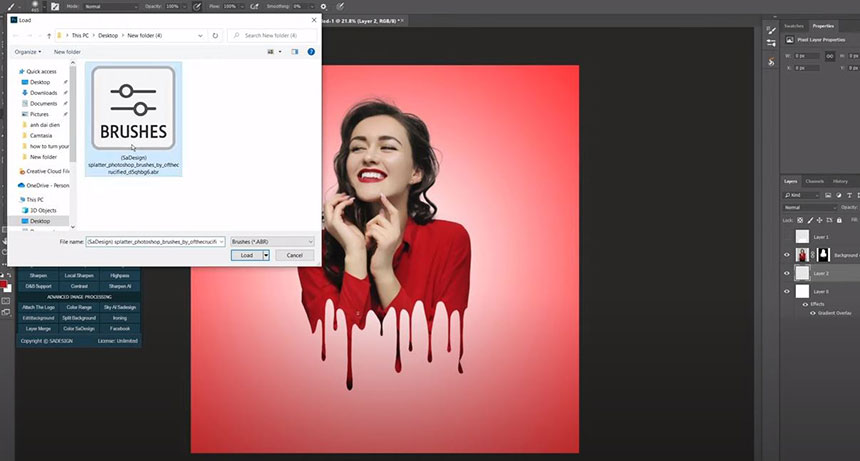
Task: Click the Load button
Action: (x=247, y=255)
